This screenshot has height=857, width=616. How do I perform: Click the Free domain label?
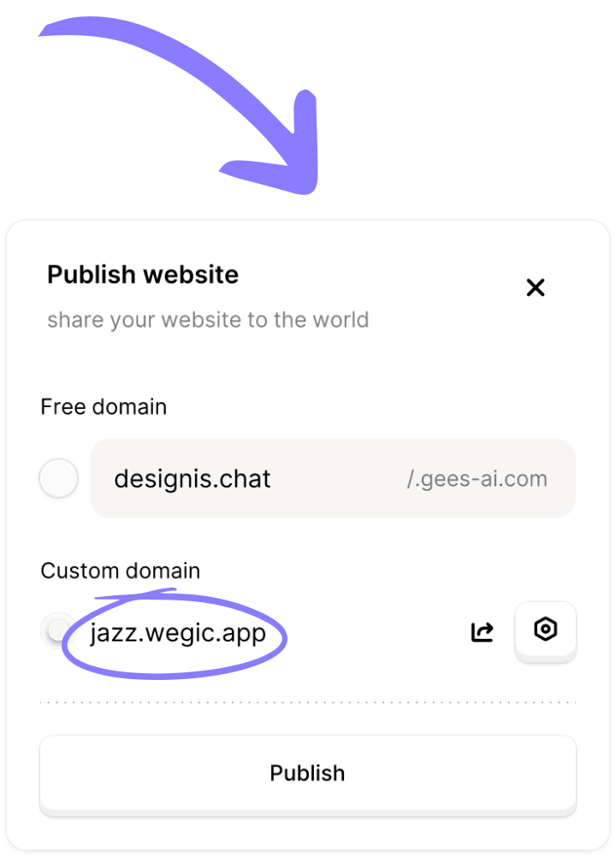pyautogui.click(x=104, y=406)
